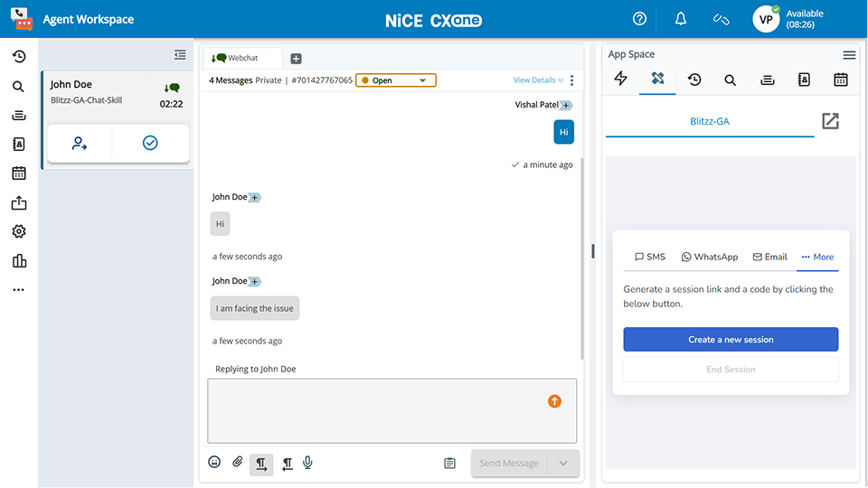Select left-to-right text direction

pos(261,464)
